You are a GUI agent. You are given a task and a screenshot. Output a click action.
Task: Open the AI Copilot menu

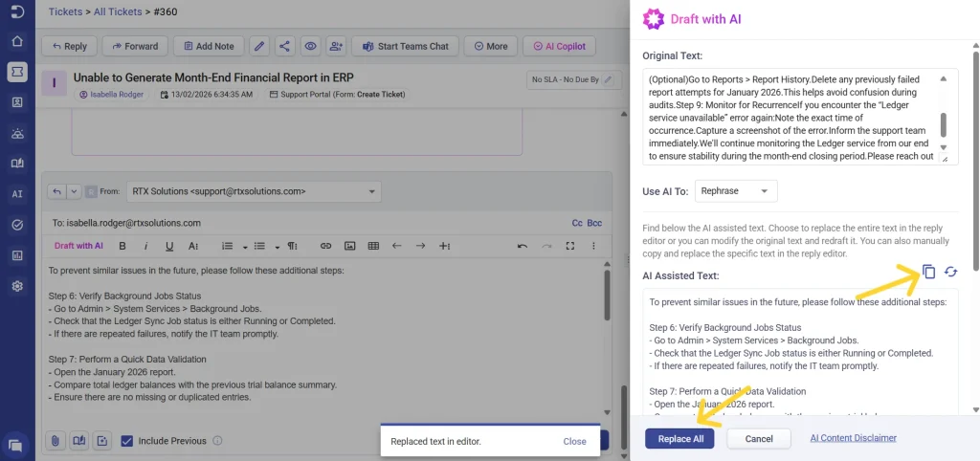pos(559,46)
